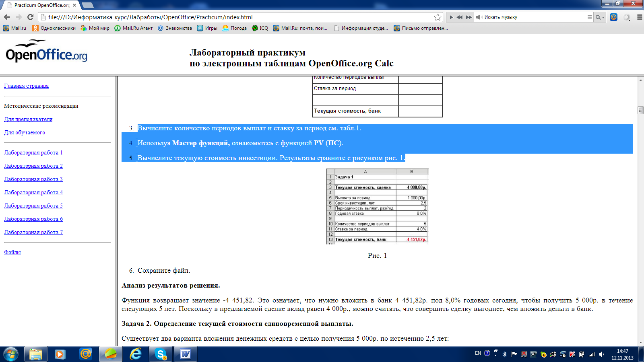Screen dimensions: 644x362
Task: Open the Игры bookmark
Action: [x=207, y=28]
